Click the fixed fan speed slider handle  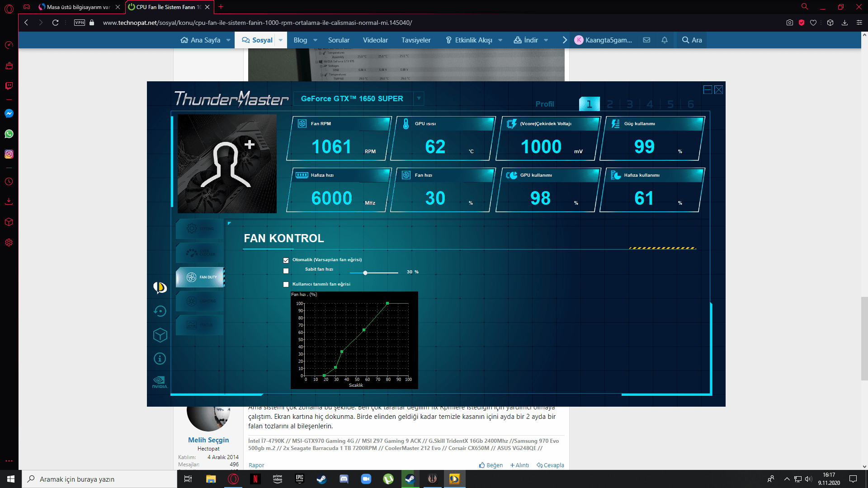coord(365,273)
